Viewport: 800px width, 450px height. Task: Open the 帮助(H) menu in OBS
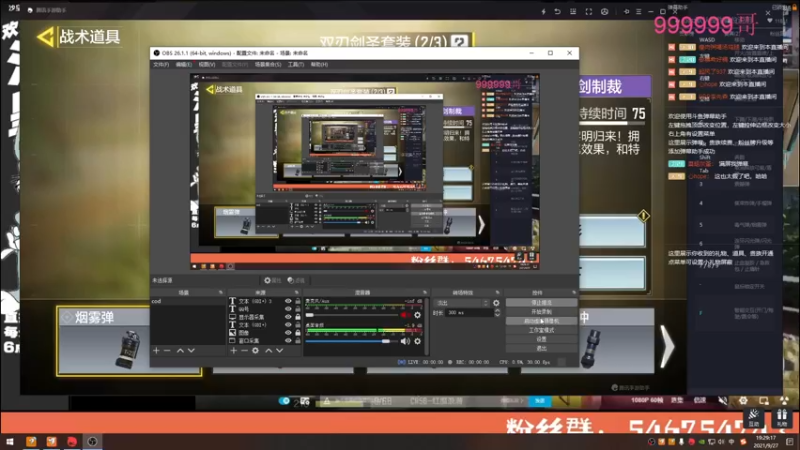[319, 65]
